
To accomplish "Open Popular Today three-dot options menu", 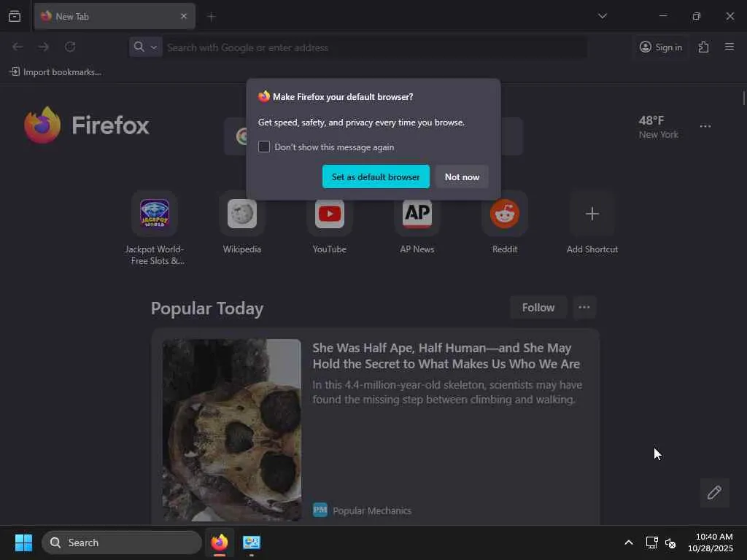I will (584, 308).
